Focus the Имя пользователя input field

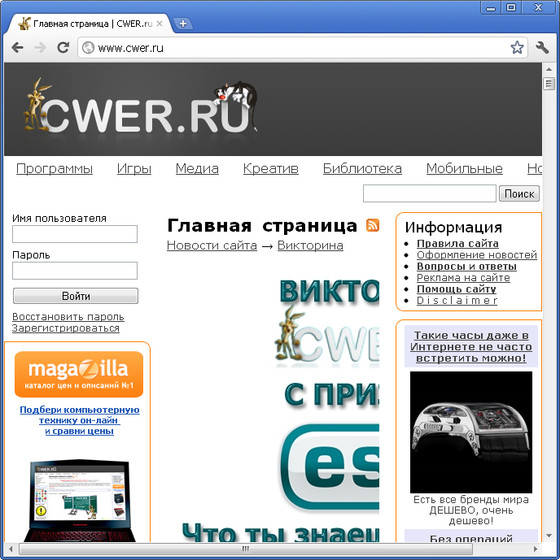(75, 234)
